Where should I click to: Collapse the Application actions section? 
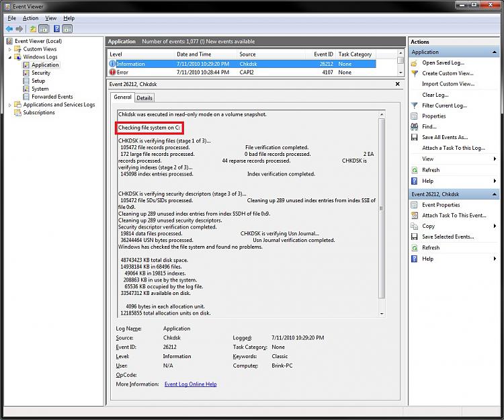(x=495, y=52)
